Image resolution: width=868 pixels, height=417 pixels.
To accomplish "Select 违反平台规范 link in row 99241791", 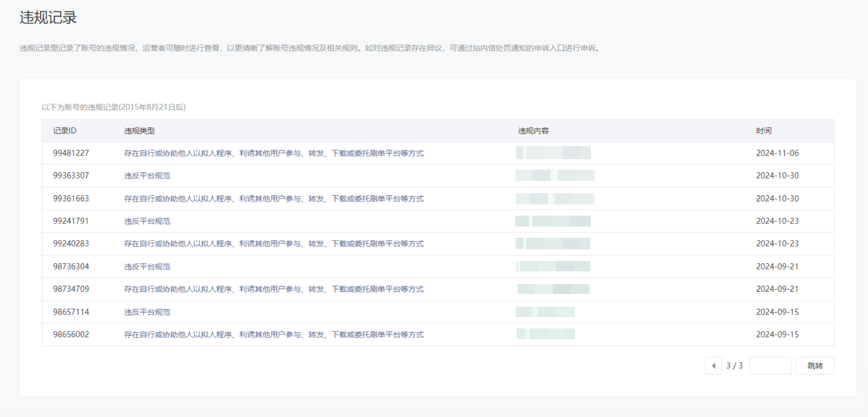I will (x=147, y=221).
